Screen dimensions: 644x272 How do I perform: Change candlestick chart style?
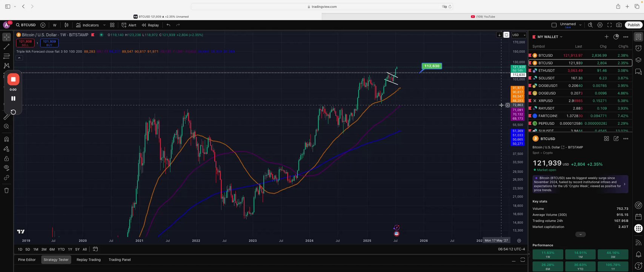(x=66, y=25)
